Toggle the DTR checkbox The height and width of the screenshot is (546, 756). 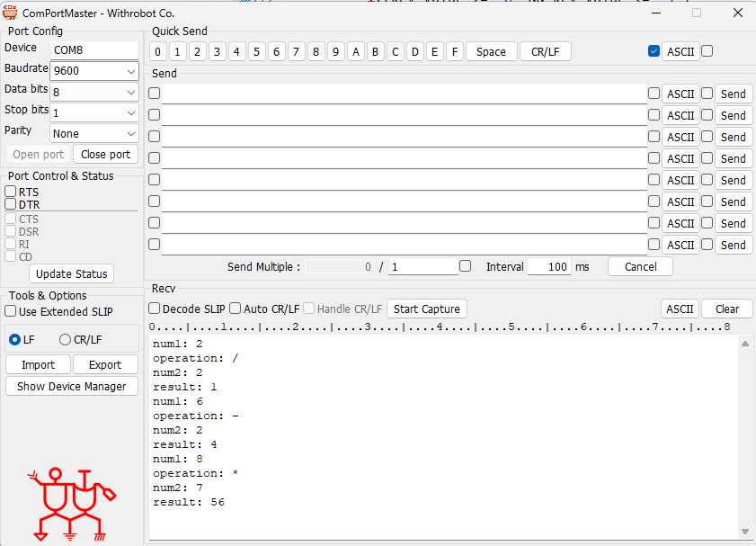[x=10, y=203]
